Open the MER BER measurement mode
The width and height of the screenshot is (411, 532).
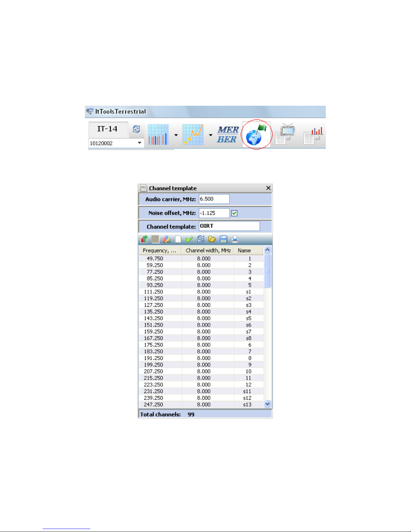(x=228, y=135)
